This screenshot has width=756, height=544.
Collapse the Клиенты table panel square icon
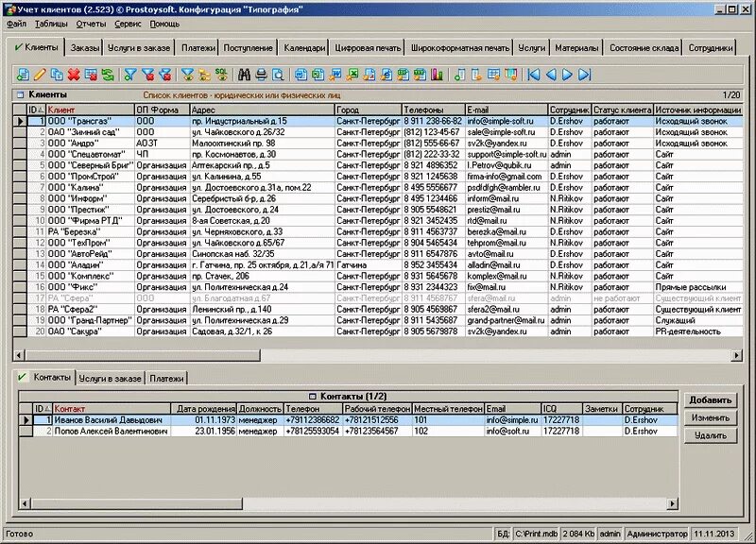(20, 95)
